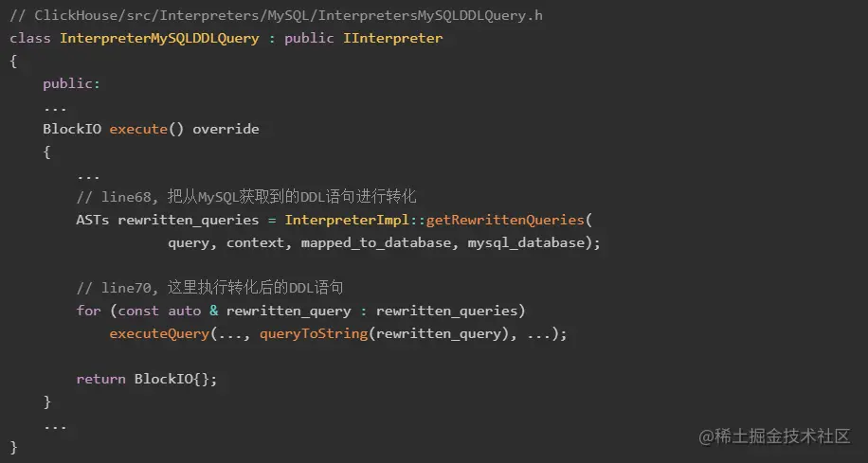Click 'rewritten_queries' at end of for statement
Image resolution: width=868 pixels, height=463 pixels.
446,311
